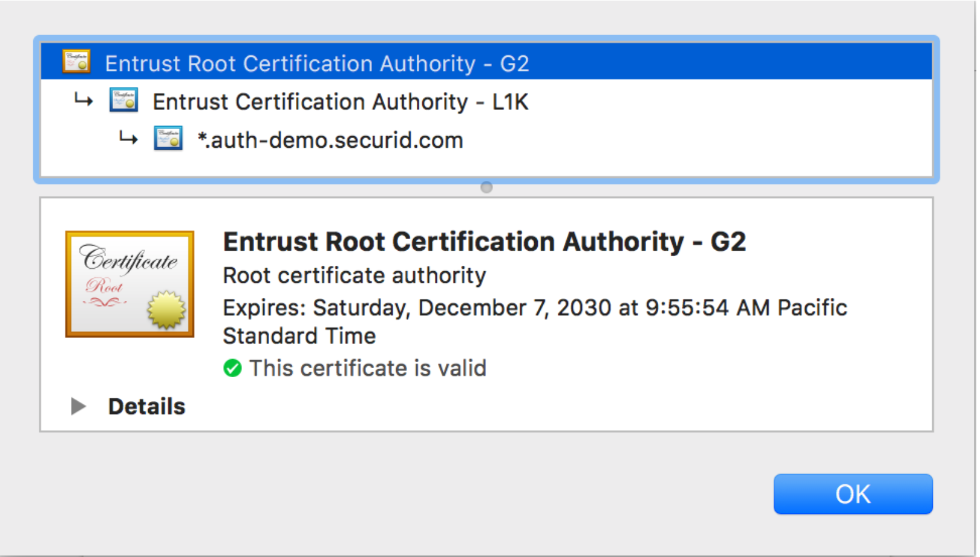Viewport: 980px width, 557px height.
Task: Select the Entrust Certification Authority - L1K row
Action: click(x=486, y=101)
